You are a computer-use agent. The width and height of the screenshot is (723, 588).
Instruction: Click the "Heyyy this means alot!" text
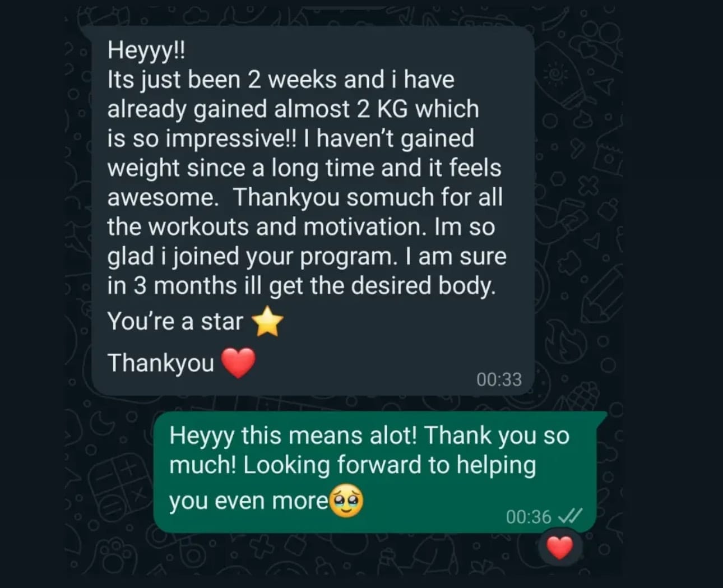click(x=293, y=436)
